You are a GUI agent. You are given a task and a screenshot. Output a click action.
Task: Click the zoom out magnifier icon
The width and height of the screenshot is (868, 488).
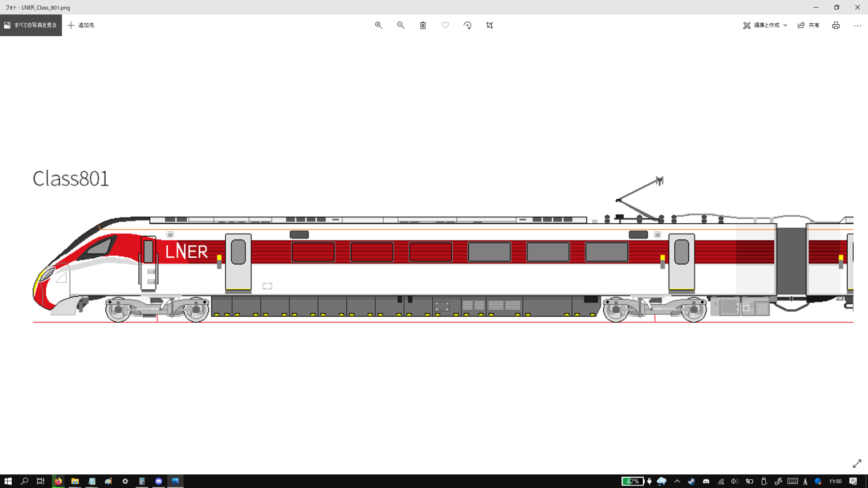(x=401, y=25)
